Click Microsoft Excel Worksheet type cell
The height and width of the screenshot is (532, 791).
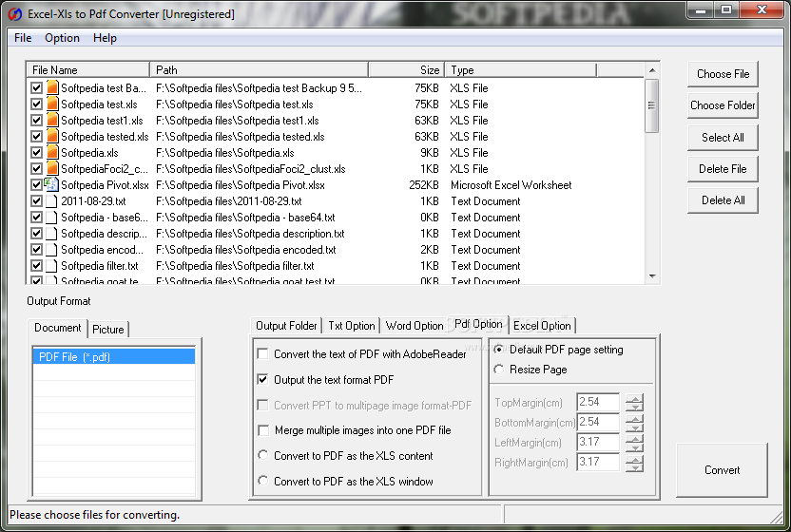tap(511, 185)
